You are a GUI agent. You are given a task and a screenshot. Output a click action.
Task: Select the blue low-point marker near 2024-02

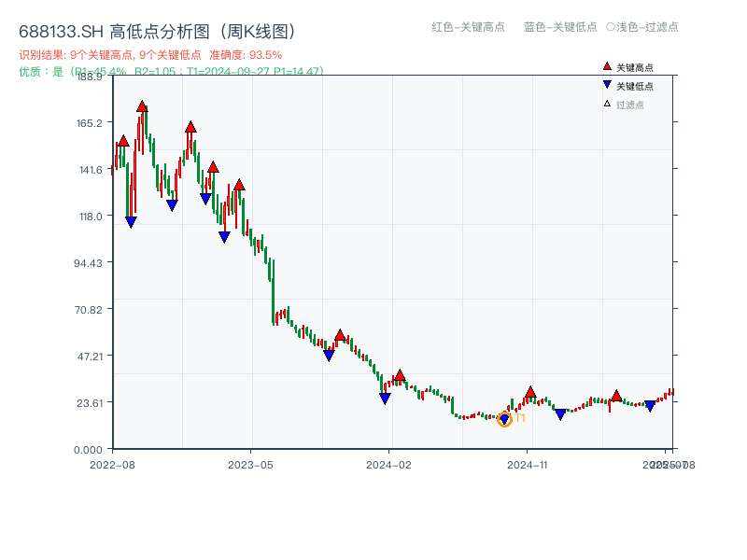click(385, 398)
